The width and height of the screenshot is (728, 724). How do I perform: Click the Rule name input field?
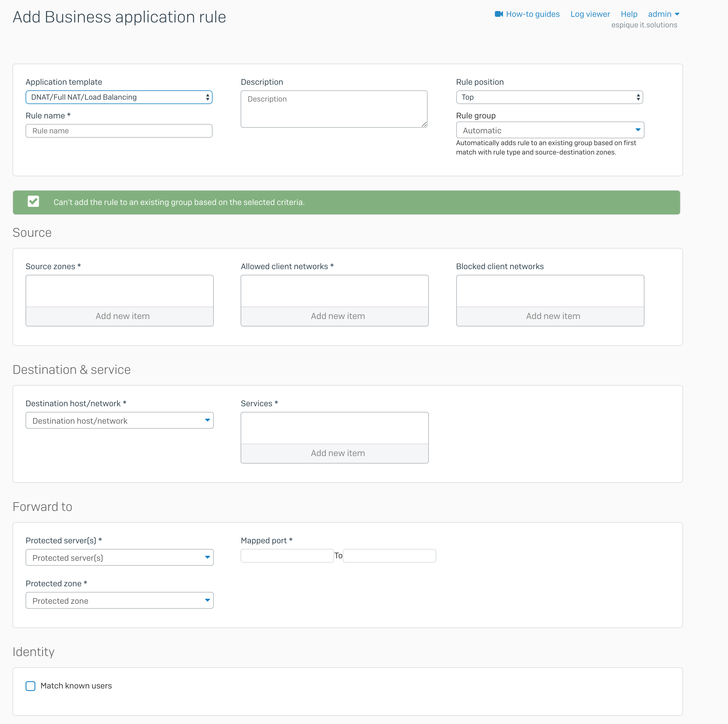[119, 131]
